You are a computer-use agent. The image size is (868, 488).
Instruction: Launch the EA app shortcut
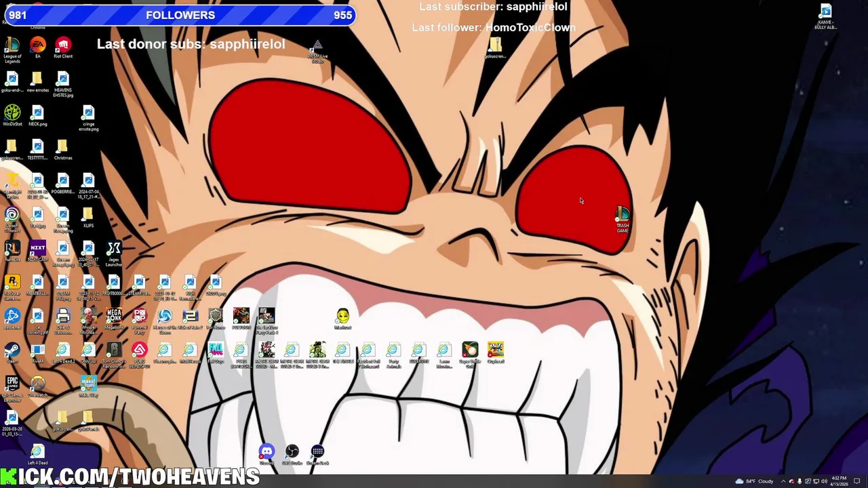[37, 47]
